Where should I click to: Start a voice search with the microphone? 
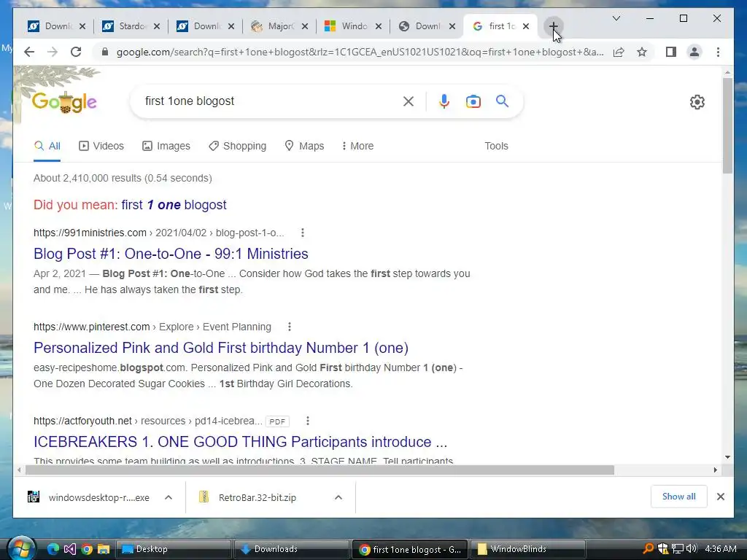tap(444, 101)
